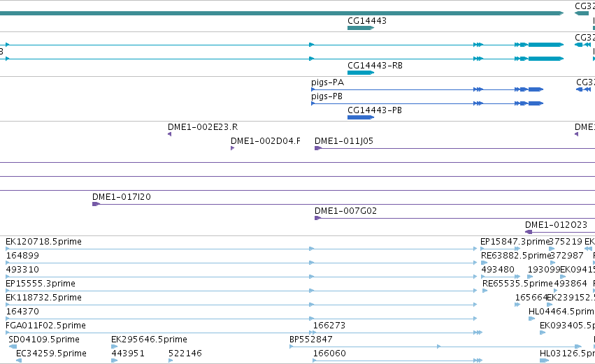595x364 pixels.
Task: Click the DME1-002D04.F feature arrow
Action: point(232,148)
